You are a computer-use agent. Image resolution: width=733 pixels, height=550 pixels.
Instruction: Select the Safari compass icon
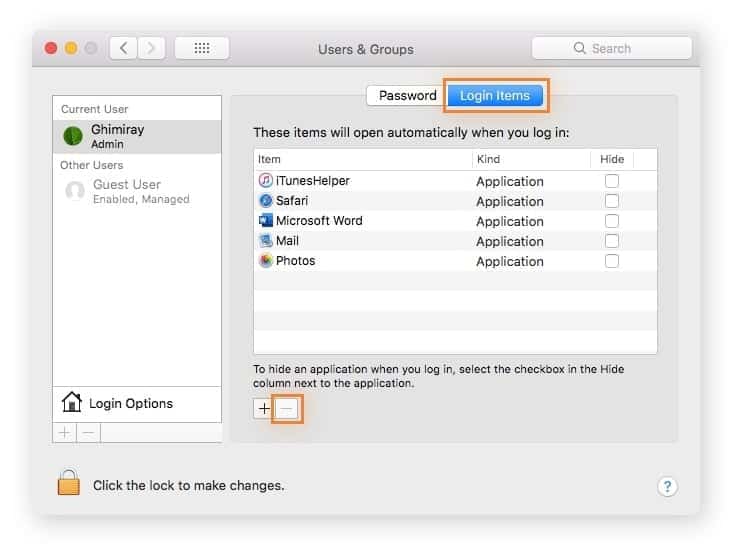265,201
